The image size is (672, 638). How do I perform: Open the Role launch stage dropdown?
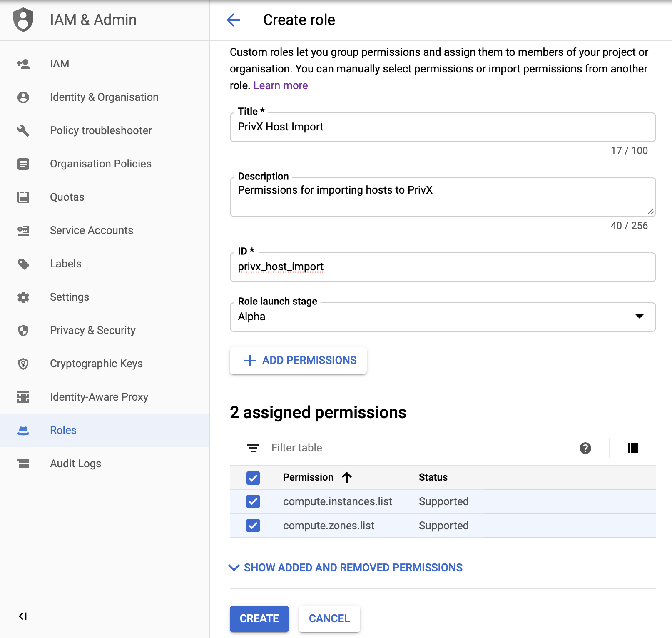point(443,317)
